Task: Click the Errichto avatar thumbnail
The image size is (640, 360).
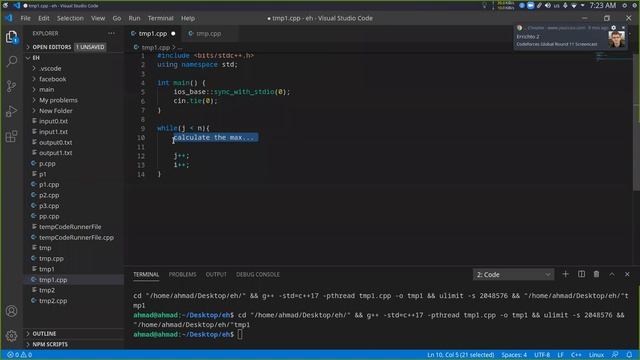Action: (x=616, y=40)
